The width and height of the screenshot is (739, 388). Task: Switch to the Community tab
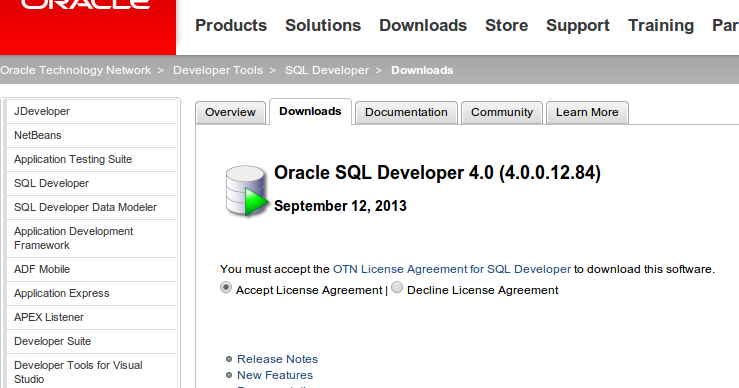click(x=502, y=113)
